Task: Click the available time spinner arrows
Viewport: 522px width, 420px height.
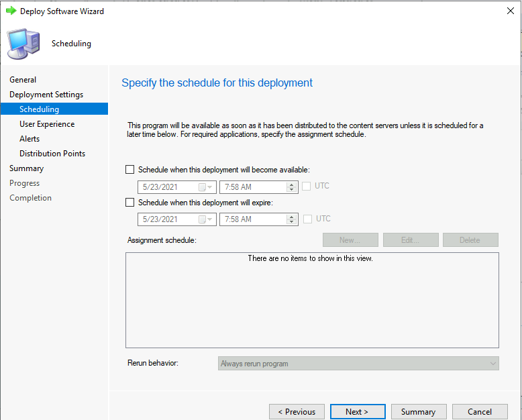Action: tap(292, 187)
